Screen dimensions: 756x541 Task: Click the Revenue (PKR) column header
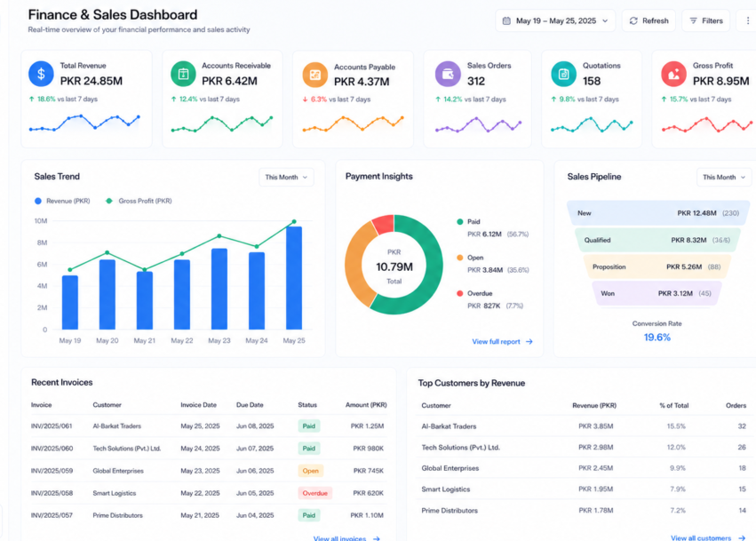594,405
